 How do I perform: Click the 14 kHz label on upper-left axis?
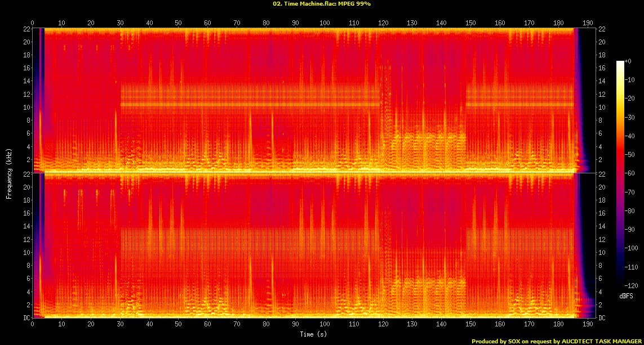tap(26, 81)
